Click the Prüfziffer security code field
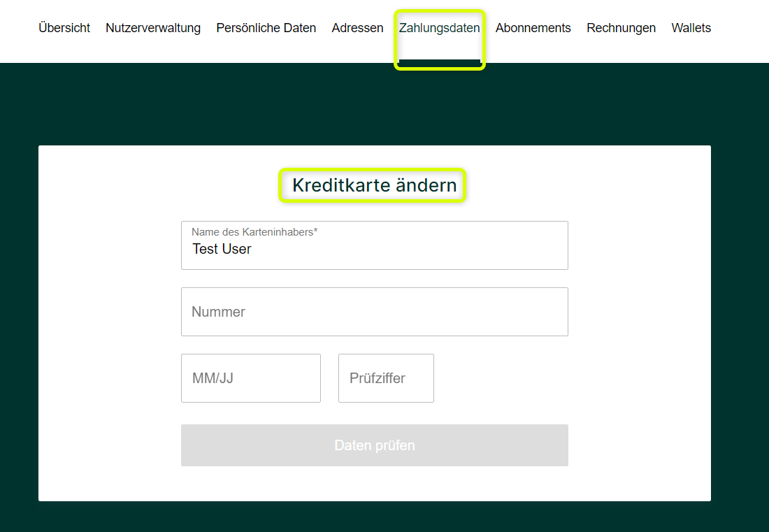 point(386,378)
